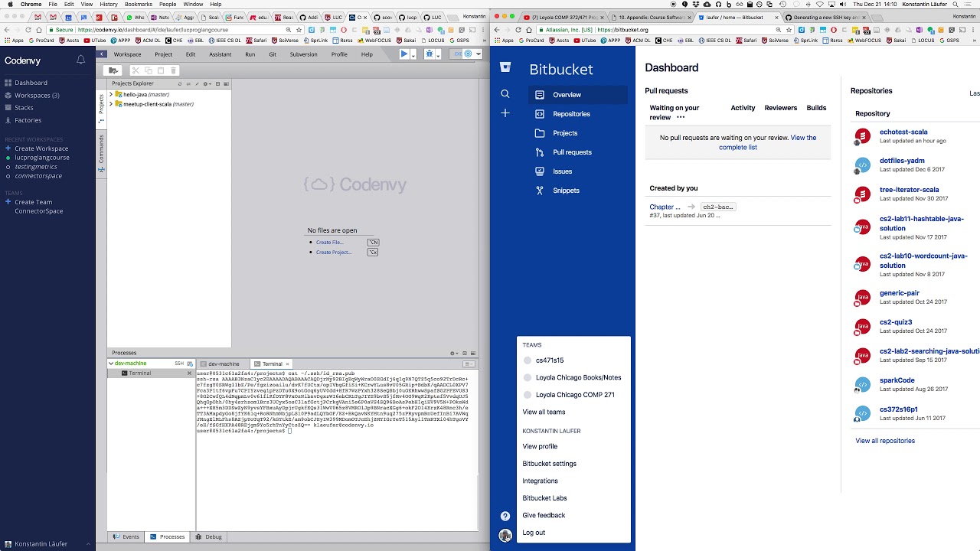
Task: Close the Terminal tab in Processes panel
Action: point(289,364)
